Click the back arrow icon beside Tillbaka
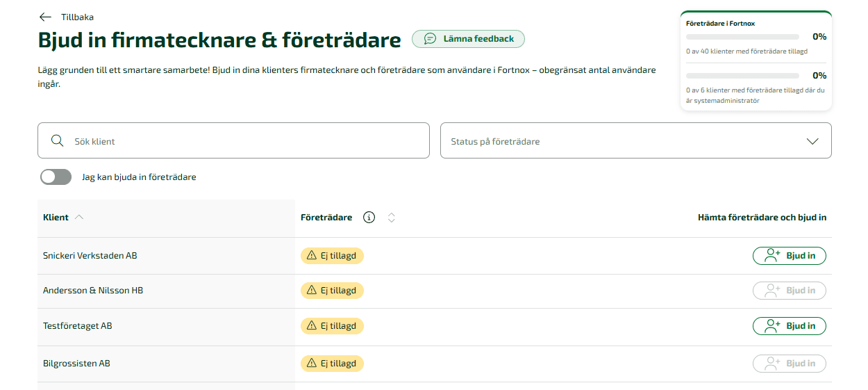Image resolution: width=868 pixels, height=390 pixels. (x=46, y=17)
